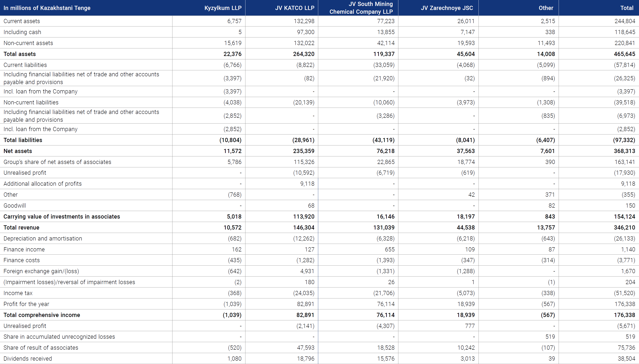Image resolution: width=639 pixels, height=364 pixels.
Task: Click Foreign exchange value 4,931
Action: coord(307,271)
